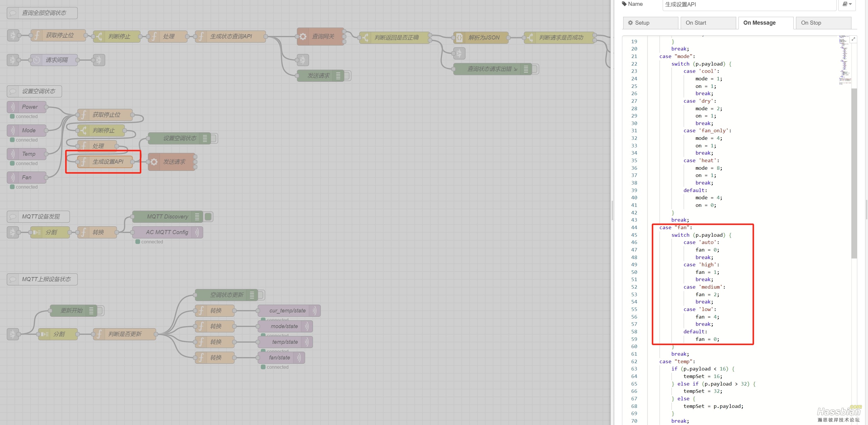The height and width of the screenshot is (425, 868).
Task: Toggle the 发送请求 debug node output button
Action: [x=347, y=76]
